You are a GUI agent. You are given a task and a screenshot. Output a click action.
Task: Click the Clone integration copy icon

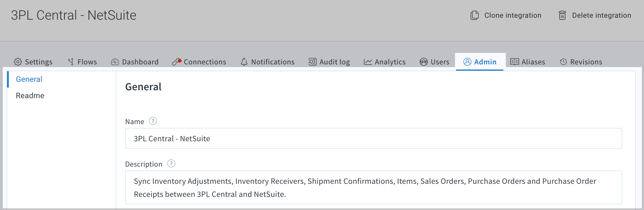click(x=475, y=15)
